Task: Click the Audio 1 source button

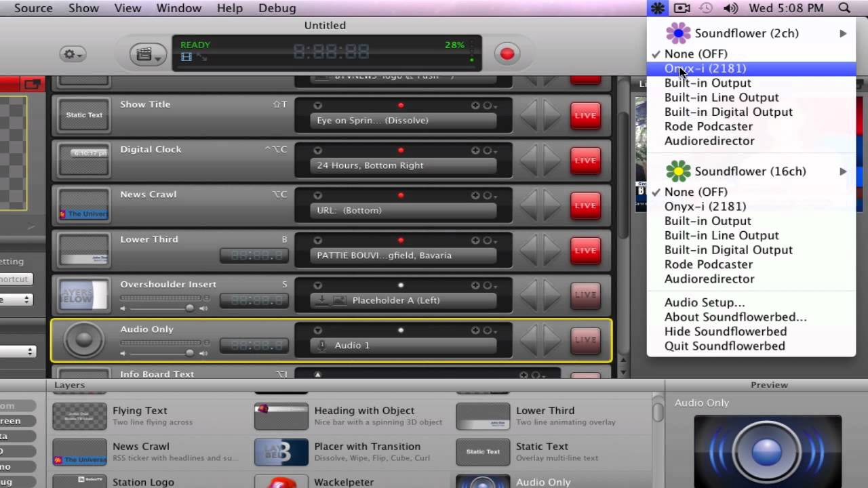Action: (x=403, y=346)
